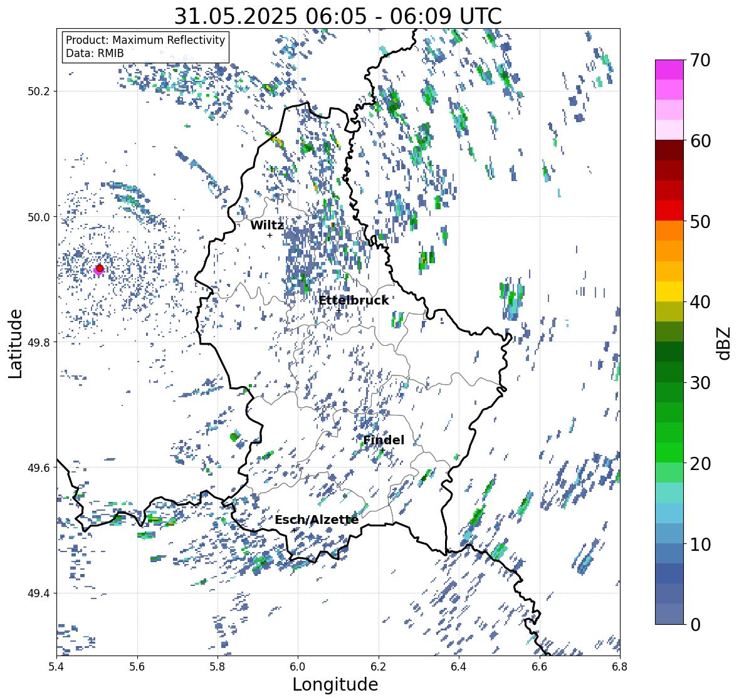Click the 10 value on the colorbar
Image resolution: width=739 pixels, height=700 pixels.
700,544
